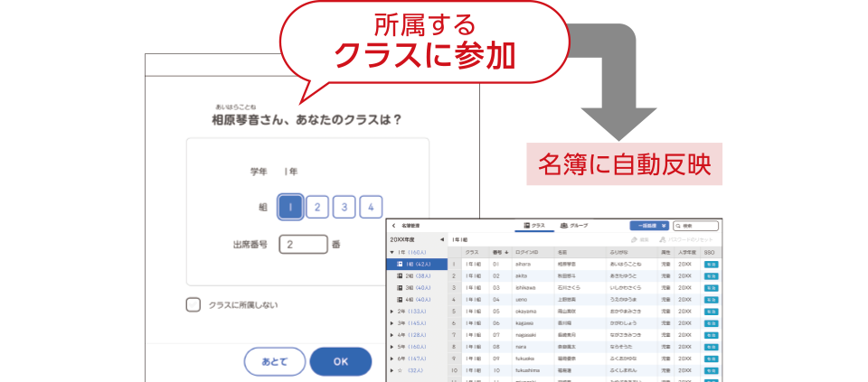Switch to the クラス tab
868x382 pixels.
[x=533, y=225]
